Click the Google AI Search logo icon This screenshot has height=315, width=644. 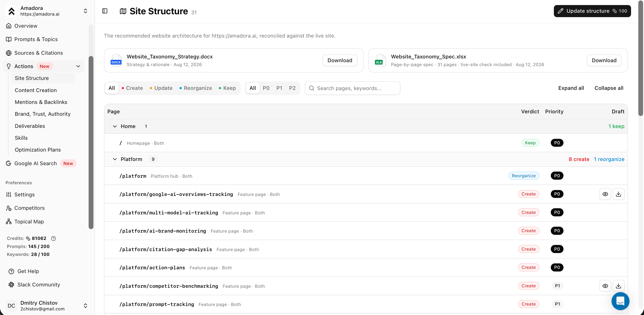tap(9, 163)
